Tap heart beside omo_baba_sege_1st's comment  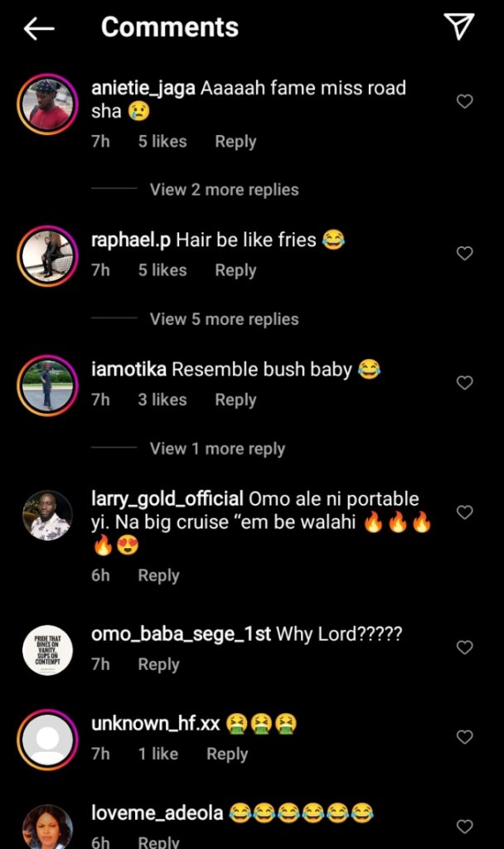[x=465, y=648]
